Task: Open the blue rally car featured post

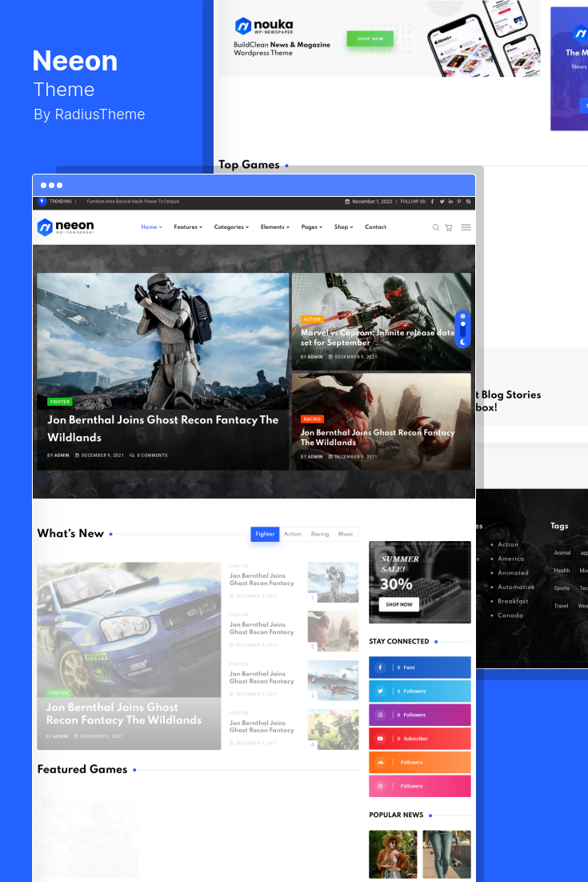Action: (129, 655)
